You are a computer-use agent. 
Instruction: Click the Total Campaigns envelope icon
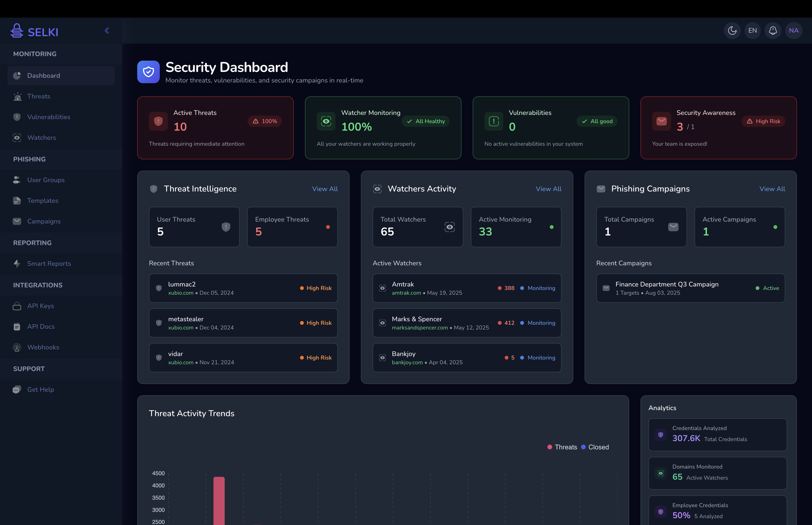click(673, 227)
